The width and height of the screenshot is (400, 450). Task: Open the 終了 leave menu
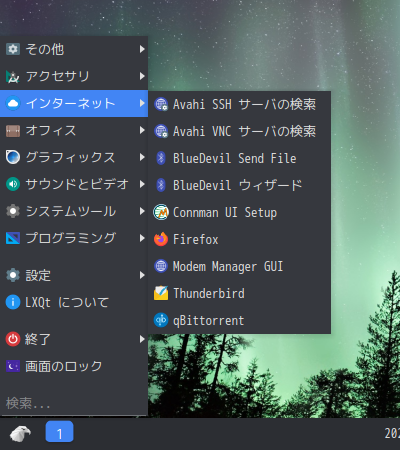(74, 339)
